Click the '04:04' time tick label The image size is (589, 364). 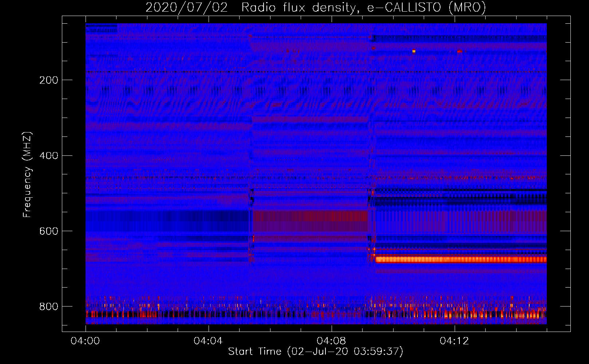208,341
